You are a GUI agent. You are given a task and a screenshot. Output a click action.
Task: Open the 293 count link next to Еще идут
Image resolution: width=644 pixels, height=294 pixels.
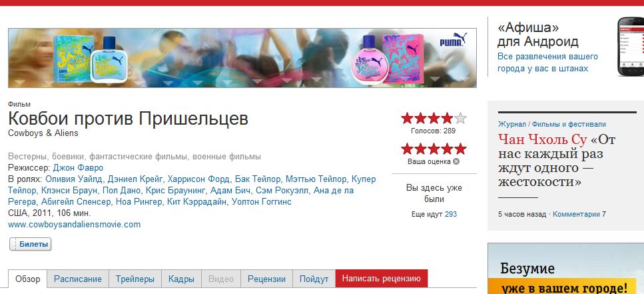point(451,214)
